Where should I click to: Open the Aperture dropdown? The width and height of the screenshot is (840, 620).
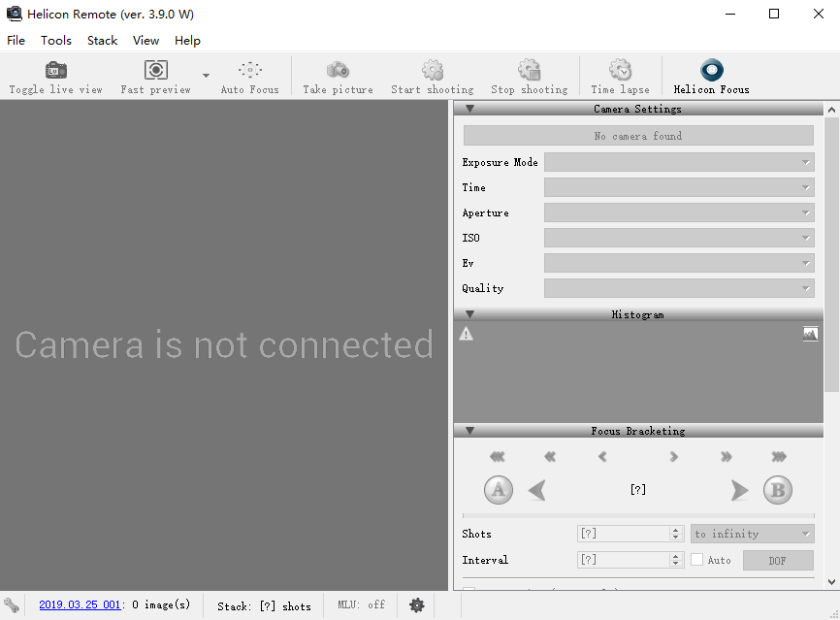tap(679, 212)
